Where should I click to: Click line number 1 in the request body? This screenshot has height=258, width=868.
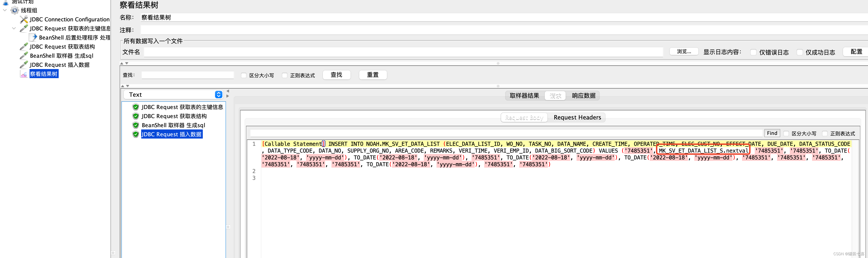[254, 144]
